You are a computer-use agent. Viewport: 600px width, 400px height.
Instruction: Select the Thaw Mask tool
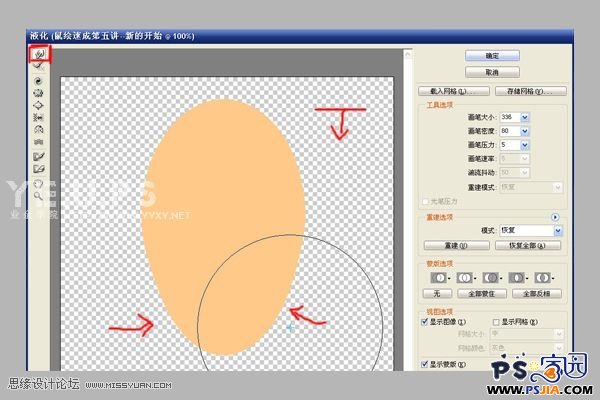tap(39, 169)
